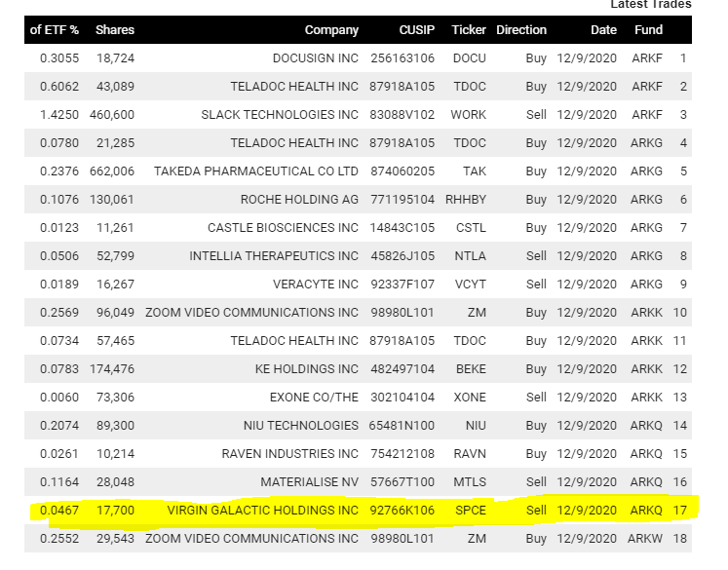Select the WORK ticker cell
Screen dimensions: 728x570
click(468, 115)
